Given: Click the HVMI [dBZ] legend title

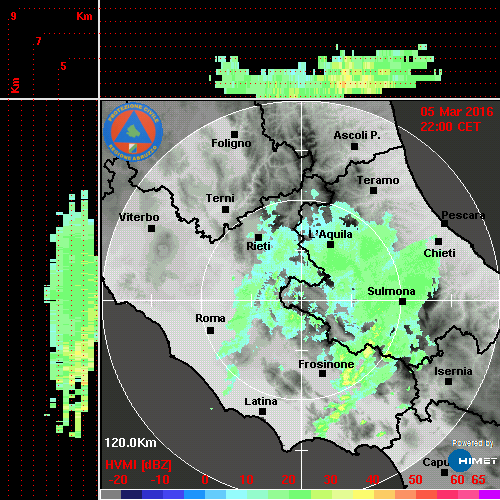Looking at the screenshot, I should [138, 465].
